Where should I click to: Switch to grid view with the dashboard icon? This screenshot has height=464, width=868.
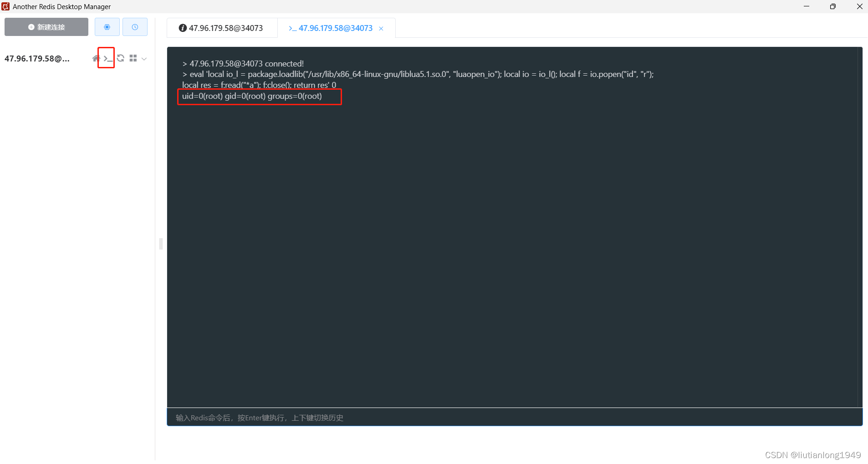tap(133, 58)
